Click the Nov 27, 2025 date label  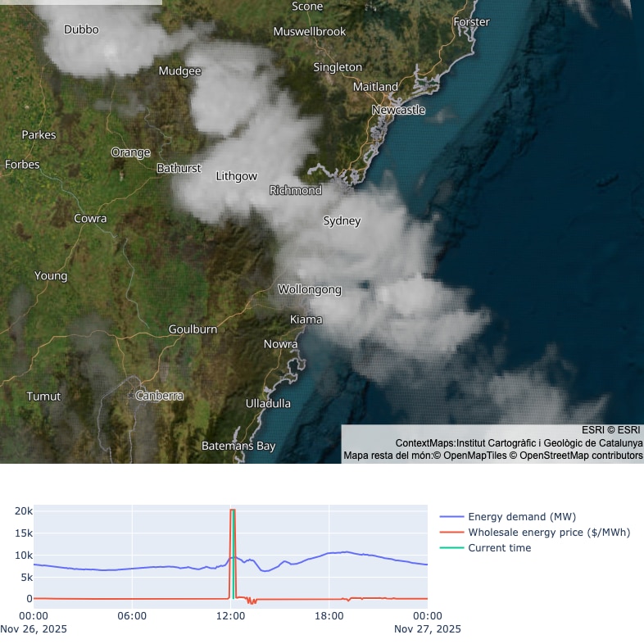pyautogui.click(x=428, y=629)
